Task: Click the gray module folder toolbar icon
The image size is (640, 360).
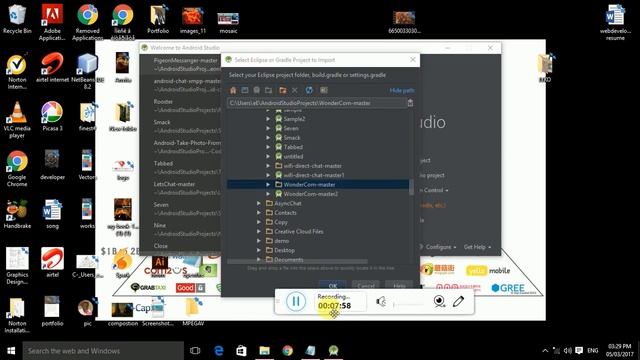Action: 268,90
